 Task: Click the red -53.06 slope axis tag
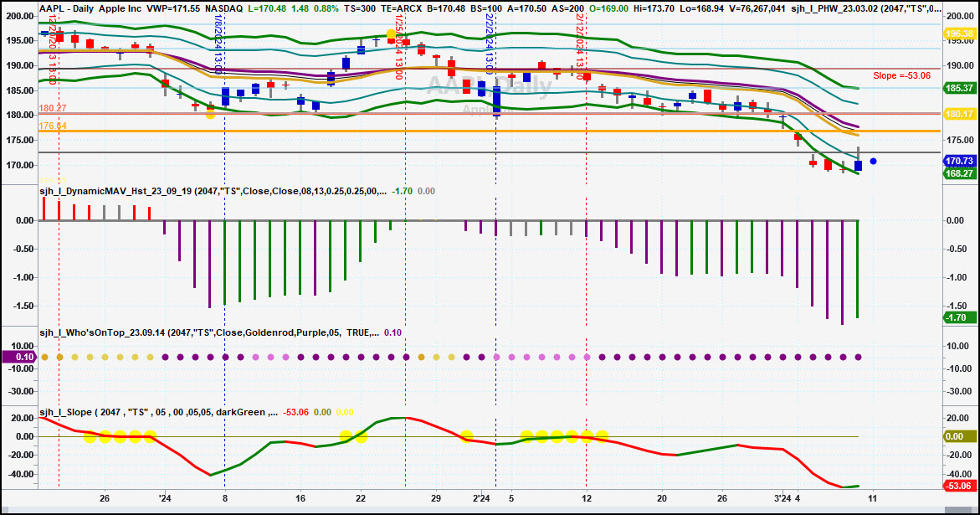tap(959, 486)
